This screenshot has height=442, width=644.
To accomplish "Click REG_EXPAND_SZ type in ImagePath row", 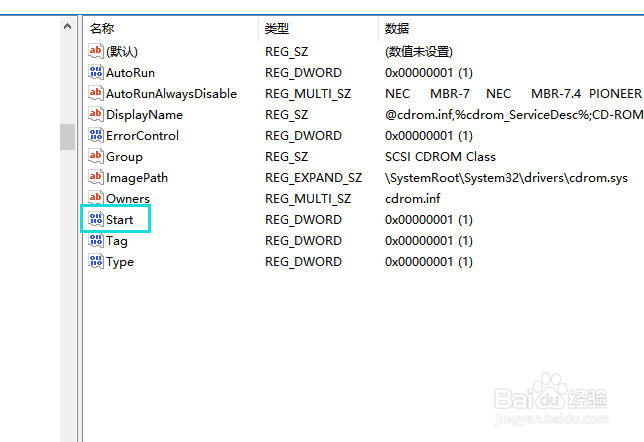I will tap(314, 178).
